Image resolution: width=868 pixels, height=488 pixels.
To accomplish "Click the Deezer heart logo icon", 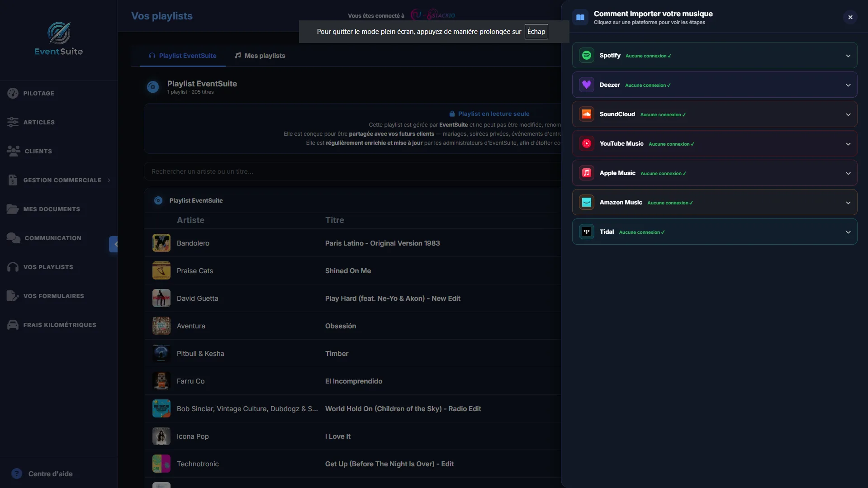I will pyautogui.click(x=587, y=85).
